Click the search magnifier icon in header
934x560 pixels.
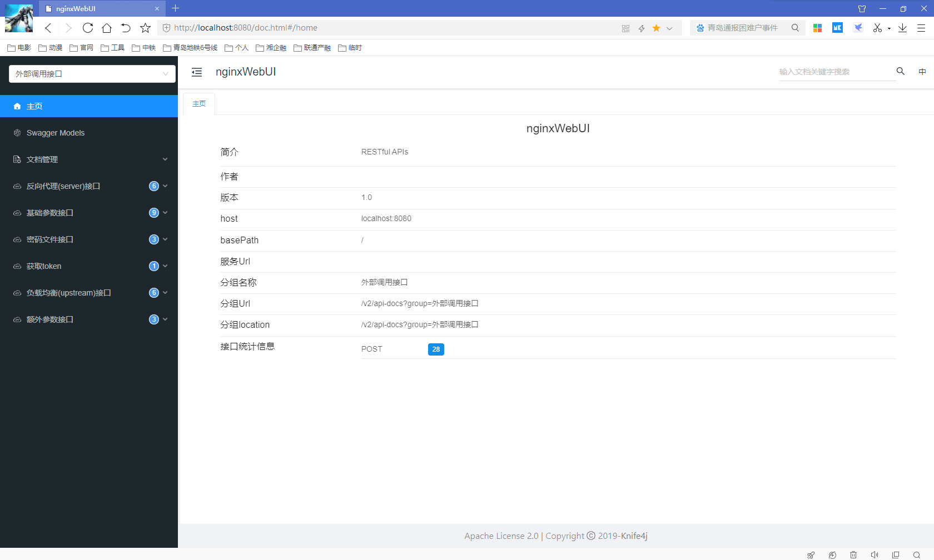point(900,71)
